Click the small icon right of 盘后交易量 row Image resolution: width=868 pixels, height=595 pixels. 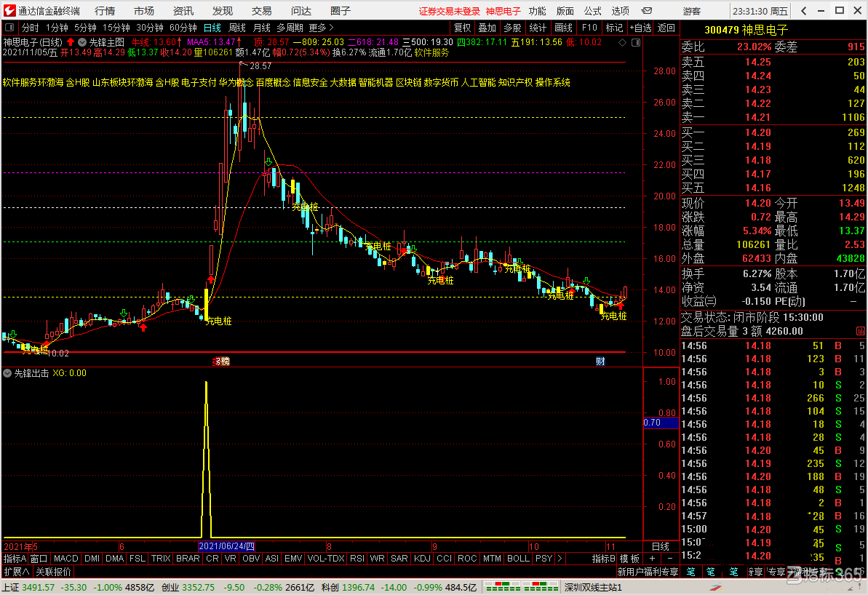(861, 331)
